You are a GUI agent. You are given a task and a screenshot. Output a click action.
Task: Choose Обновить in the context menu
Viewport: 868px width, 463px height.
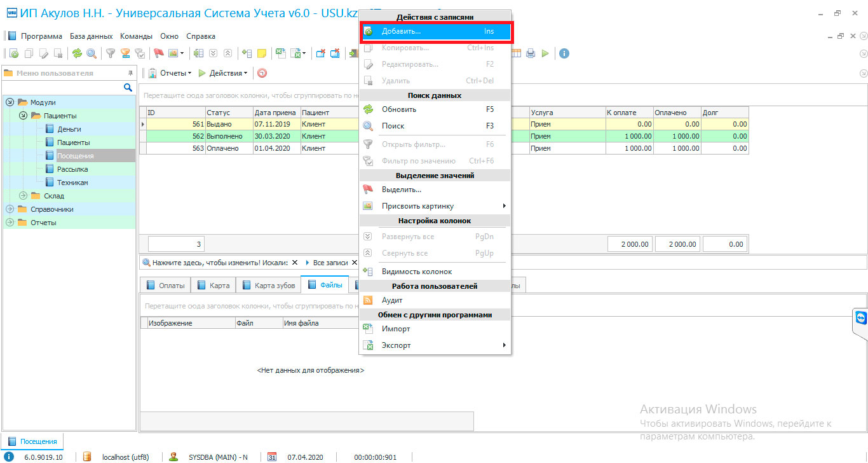click(435, 109)
